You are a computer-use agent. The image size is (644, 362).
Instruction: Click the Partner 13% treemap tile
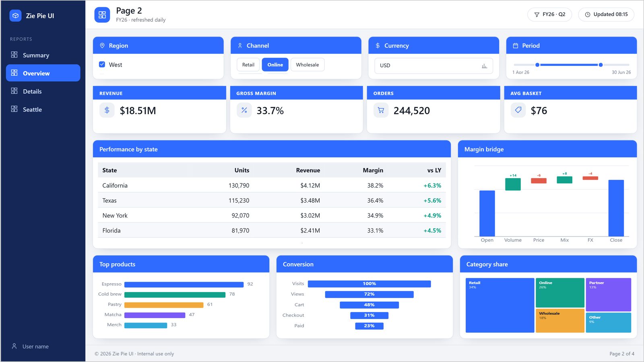608,294
